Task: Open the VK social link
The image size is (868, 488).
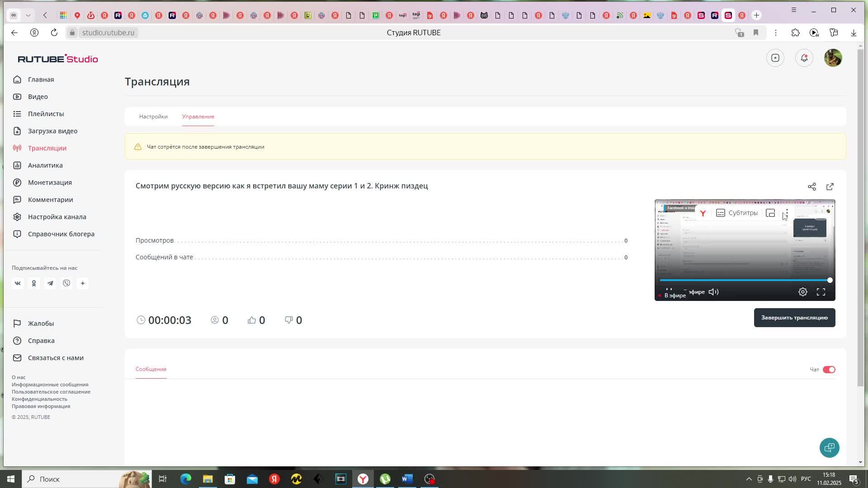Action: (18, 283)
